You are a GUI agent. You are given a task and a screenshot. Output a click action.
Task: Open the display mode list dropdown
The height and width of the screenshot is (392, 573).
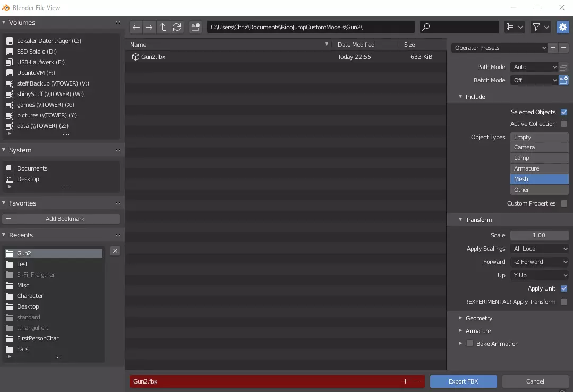[515, 27]
